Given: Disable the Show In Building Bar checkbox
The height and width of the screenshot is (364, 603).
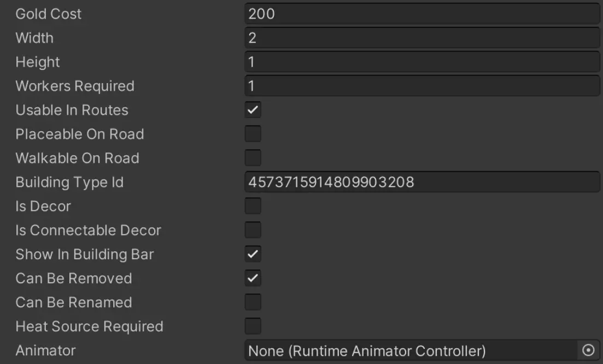Looking at the screenshot, I should coord(253,254).
